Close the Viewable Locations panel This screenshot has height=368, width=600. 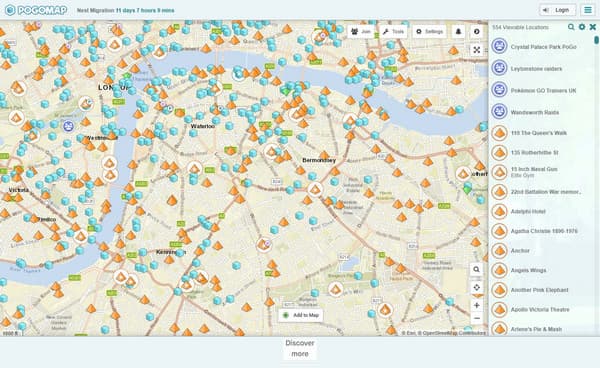pos(593,27)
